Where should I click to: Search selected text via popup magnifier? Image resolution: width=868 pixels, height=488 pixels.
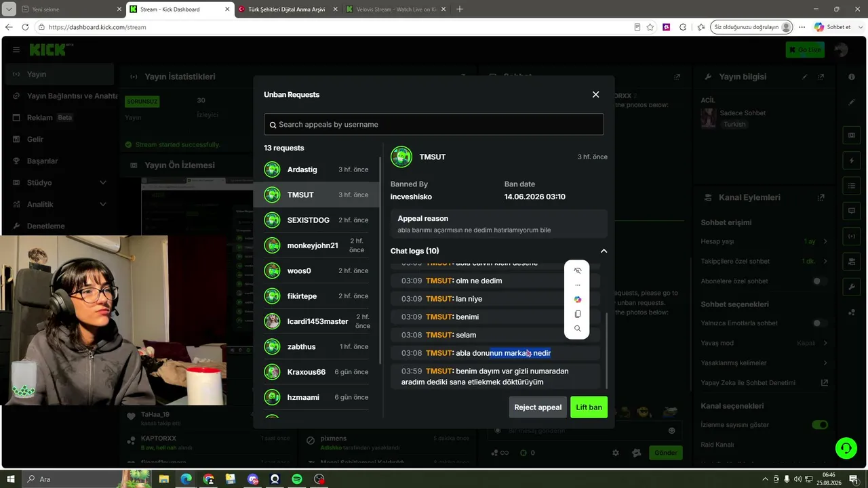click(x=578, y=329)
